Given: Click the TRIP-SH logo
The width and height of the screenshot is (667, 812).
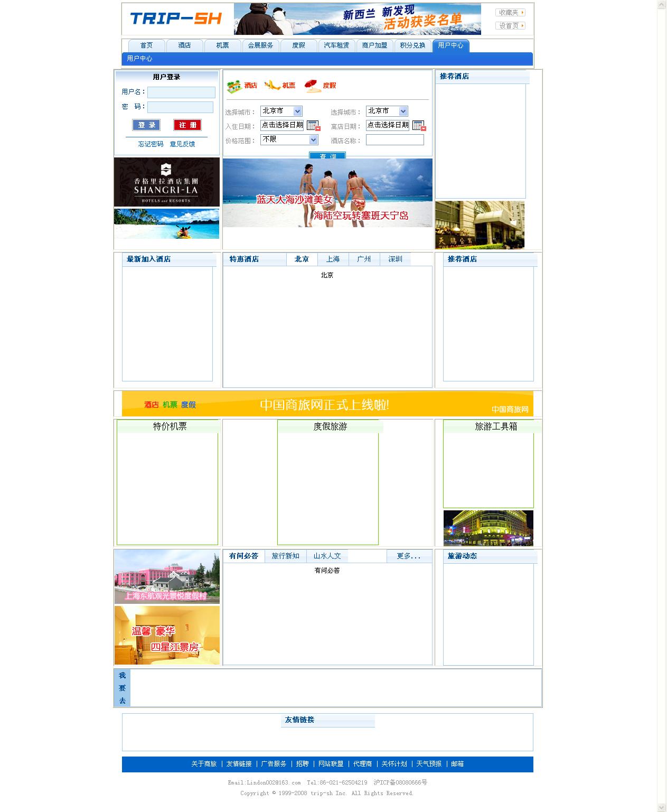Looking at the screenshot, I should [176, 19].
